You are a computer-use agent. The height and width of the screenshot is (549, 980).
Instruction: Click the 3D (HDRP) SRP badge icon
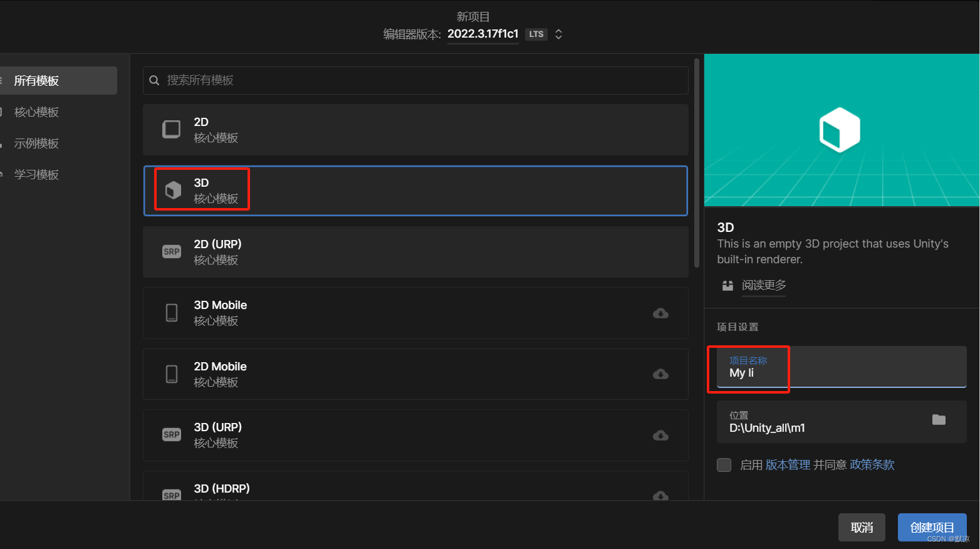coord(172,494)
